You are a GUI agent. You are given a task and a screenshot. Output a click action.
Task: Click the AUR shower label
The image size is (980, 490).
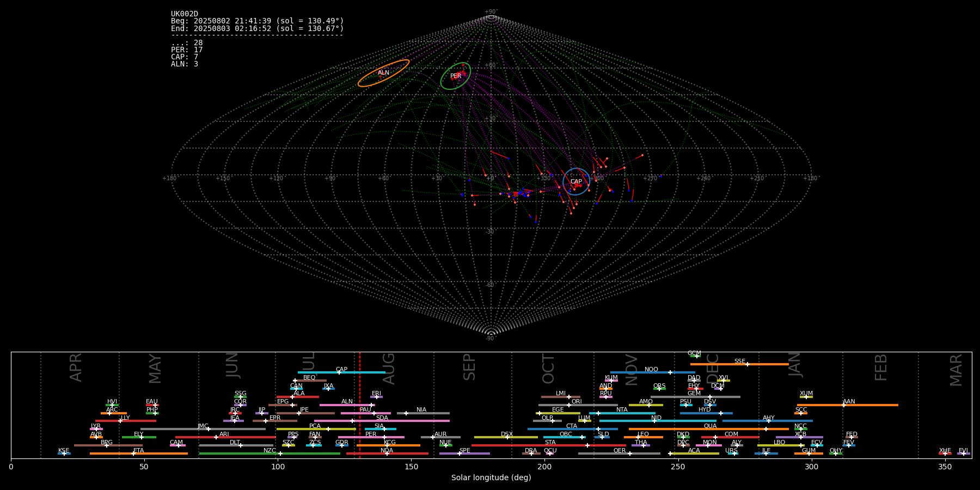[x=440, y=434]
